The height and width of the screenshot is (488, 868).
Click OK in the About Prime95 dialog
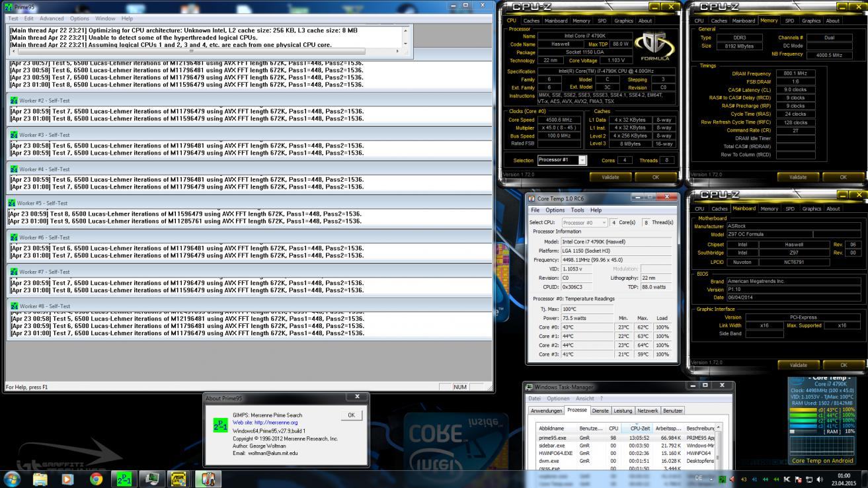coord(351,415)
